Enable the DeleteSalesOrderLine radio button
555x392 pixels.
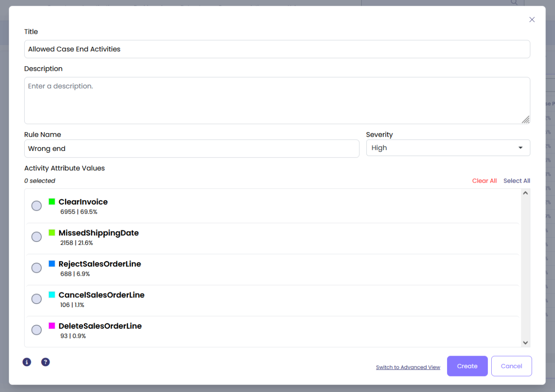tap(37, 330)
